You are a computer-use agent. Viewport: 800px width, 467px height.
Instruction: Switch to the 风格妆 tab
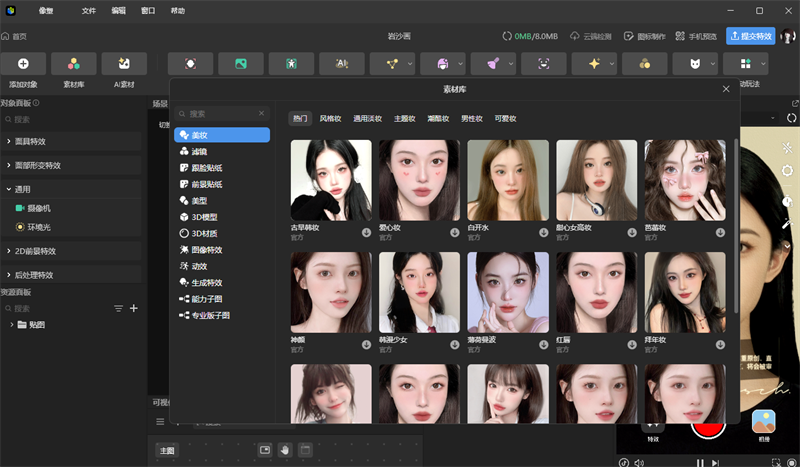click(x=330, y=118)
